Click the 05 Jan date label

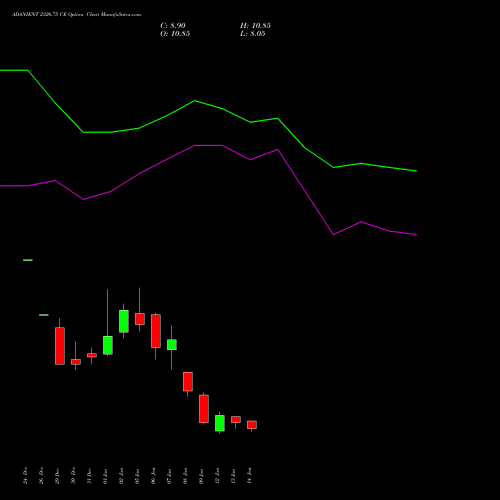click(x=137, y=476)
